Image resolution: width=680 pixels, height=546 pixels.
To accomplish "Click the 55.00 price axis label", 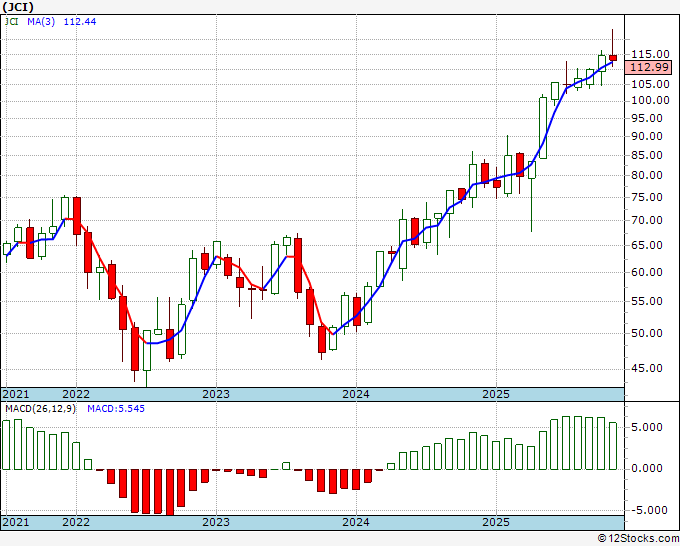I will [647, 301].
